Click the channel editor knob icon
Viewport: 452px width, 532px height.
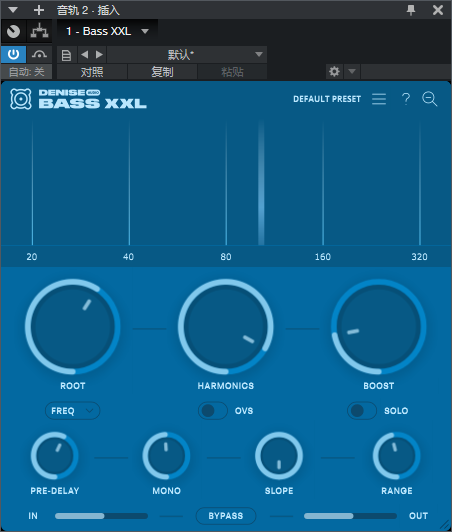point(14,32)
